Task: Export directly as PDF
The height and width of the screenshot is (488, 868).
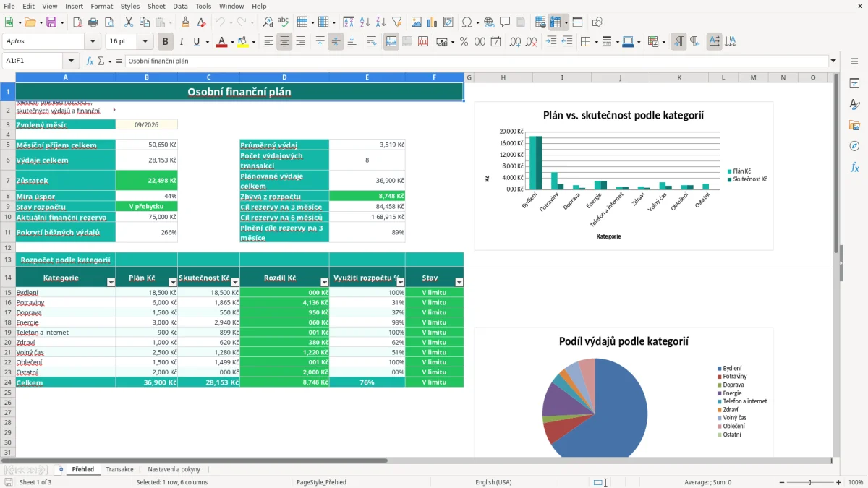Action: [x=77, y=22]
